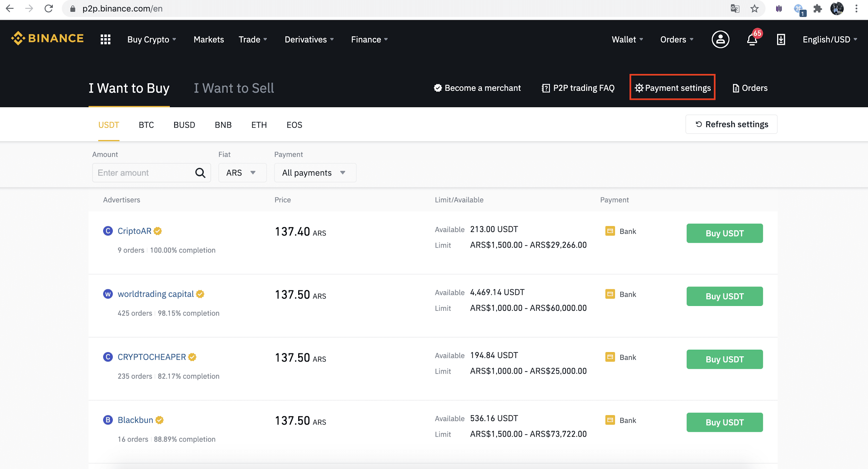Open the English/USD language selector
The image size is (868, 469).
point(829,40)
